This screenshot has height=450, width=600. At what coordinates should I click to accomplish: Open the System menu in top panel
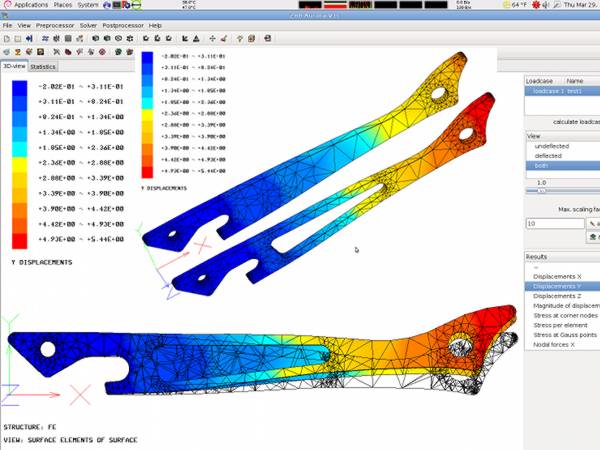[x=88, y=5]
